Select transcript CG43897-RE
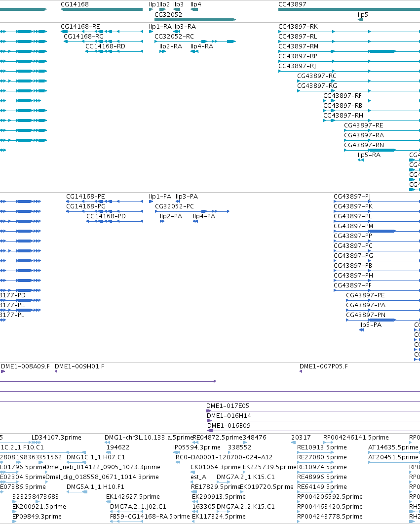420x524 pixels. [x=364, y=125]
